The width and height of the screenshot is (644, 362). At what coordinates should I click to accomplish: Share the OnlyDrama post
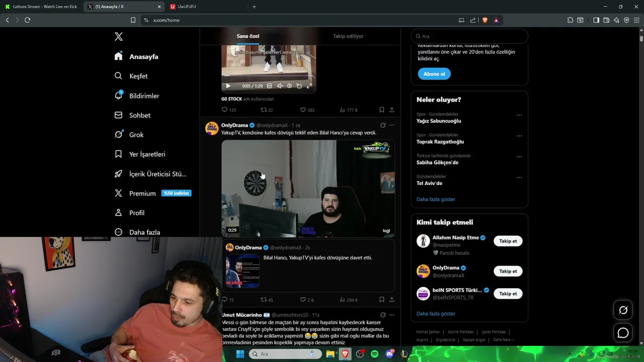pos(392,300)
